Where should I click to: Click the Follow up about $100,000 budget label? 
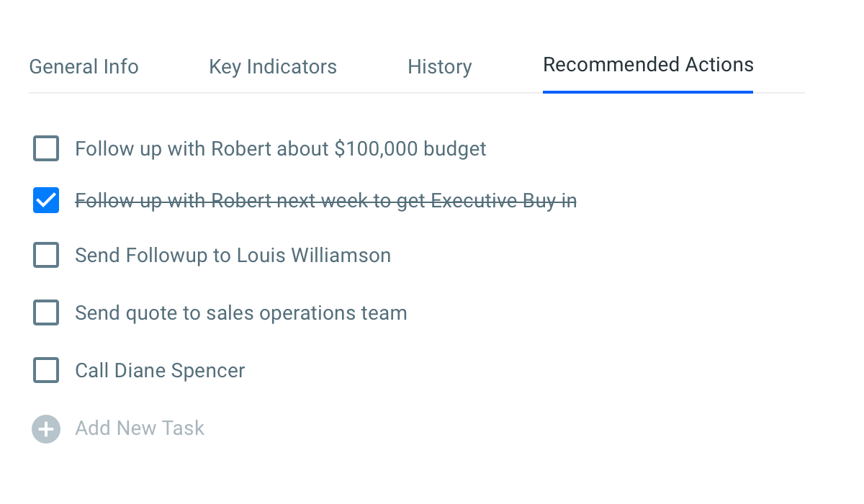click(280, 149)
